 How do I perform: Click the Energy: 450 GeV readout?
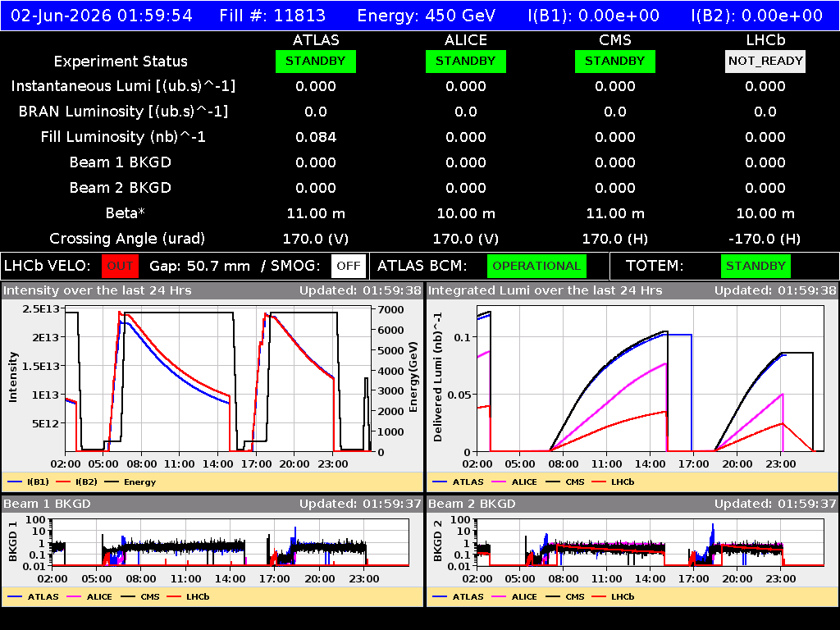pyautogui.click(x=427, y=16)
